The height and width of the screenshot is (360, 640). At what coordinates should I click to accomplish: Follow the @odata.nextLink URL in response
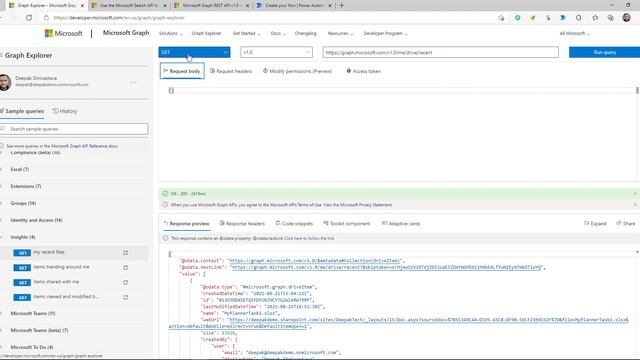[386, 267]
